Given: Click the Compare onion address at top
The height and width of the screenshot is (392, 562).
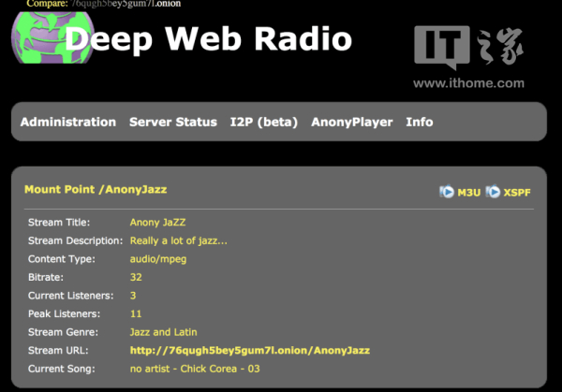Looking at the screenshot, I should [x=126, y=4].
